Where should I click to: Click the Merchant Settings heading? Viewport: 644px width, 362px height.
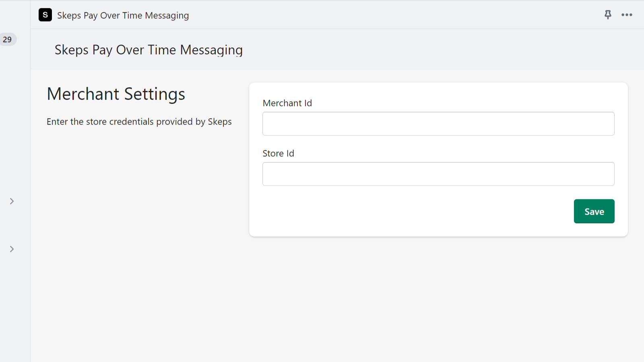coord(116,94)
